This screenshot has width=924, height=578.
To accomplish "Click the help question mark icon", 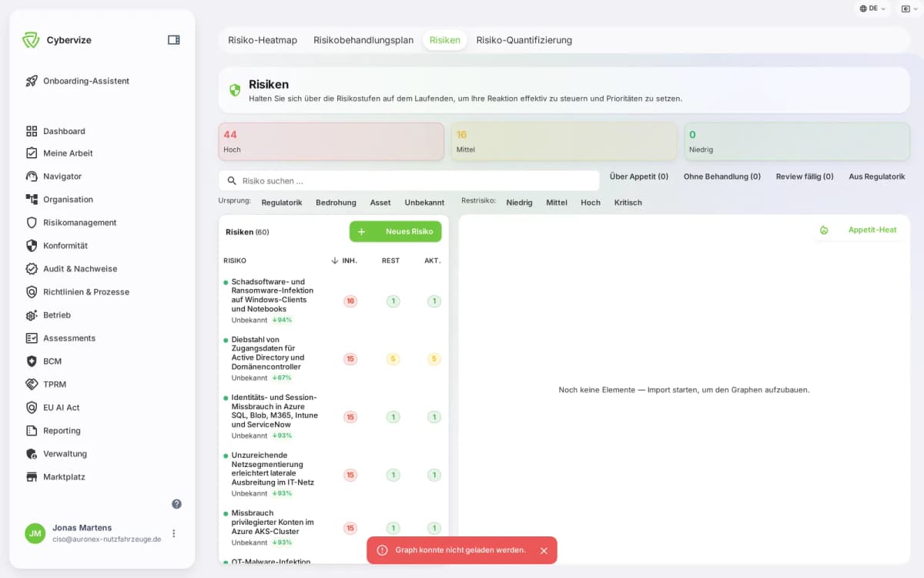I will [x=176, y=504].
